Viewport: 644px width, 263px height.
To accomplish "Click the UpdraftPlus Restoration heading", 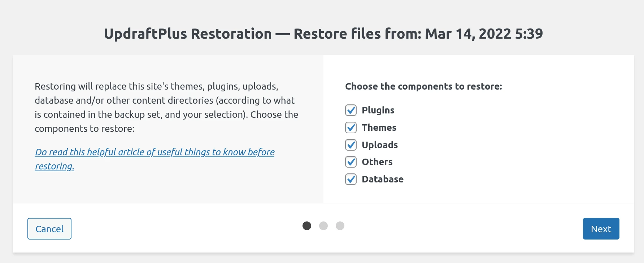I will coord(322,34).
